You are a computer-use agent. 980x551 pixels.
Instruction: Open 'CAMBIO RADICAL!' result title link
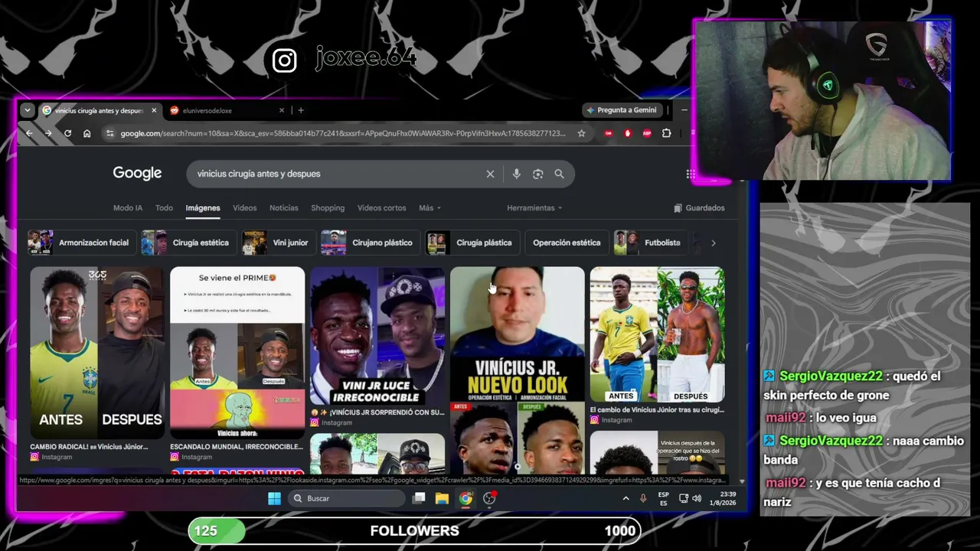click(89, 446)
